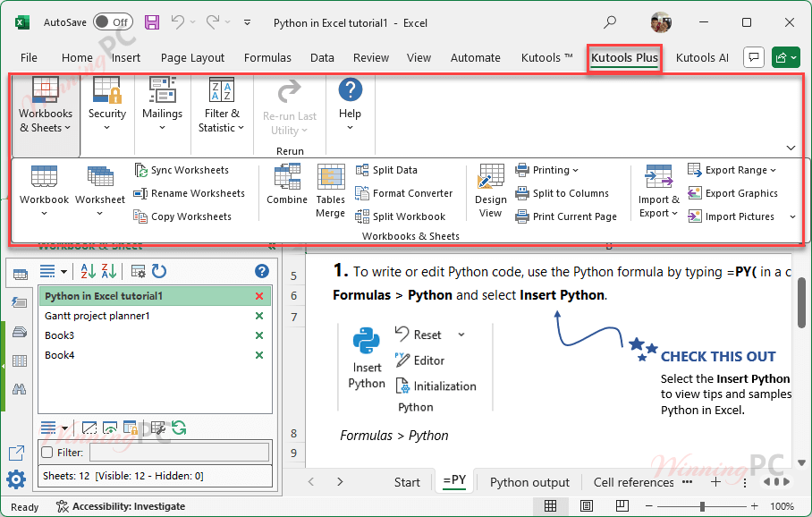Close Python in Excel tutorial1 with red X
This screenshot has width=812, height=517.
click(259, 296)
